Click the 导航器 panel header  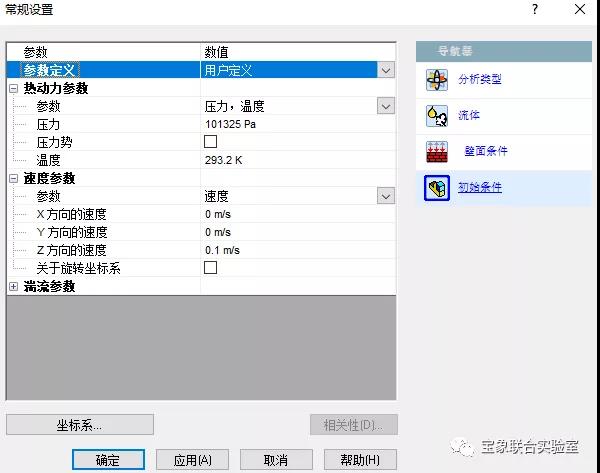click(504, 51)
